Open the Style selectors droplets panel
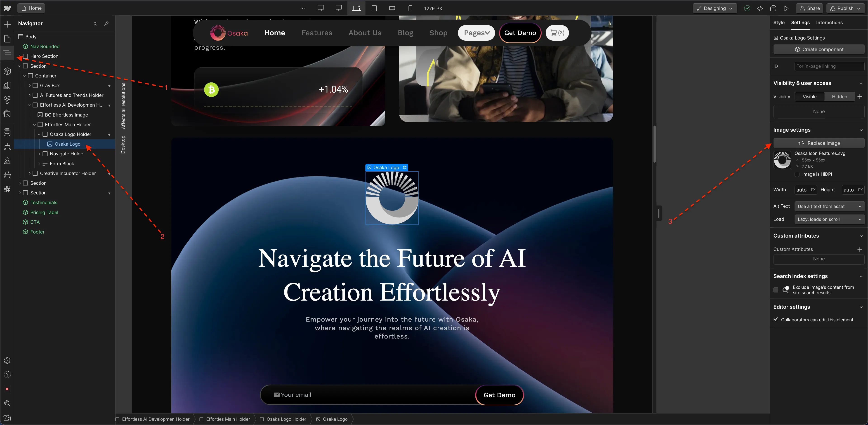868x425 pixels. (7, 100)
